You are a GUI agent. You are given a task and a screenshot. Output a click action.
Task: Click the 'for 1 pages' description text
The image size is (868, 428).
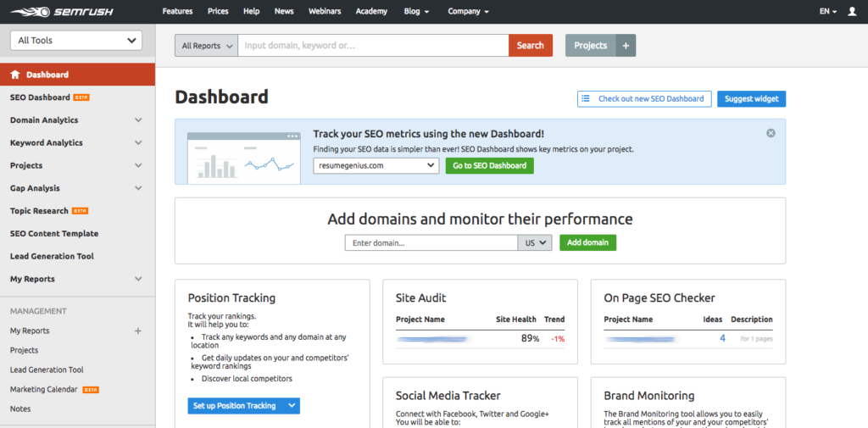coord(757,339)
